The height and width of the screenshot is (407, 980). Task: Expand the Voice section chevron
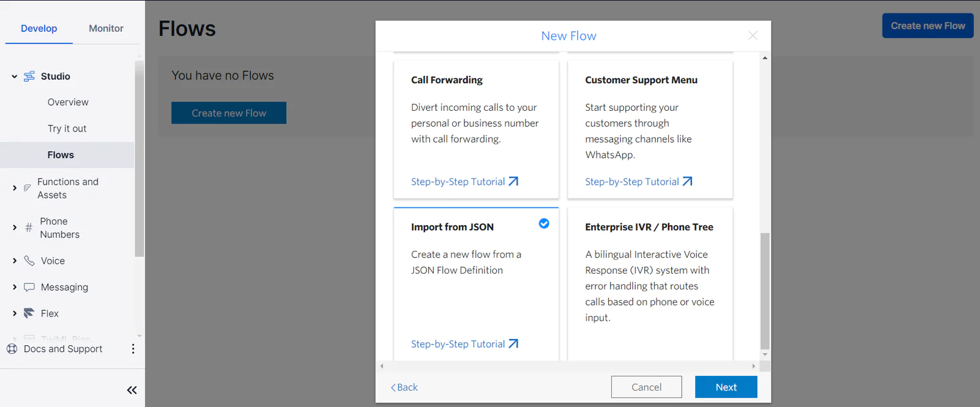tap(14, 261)
